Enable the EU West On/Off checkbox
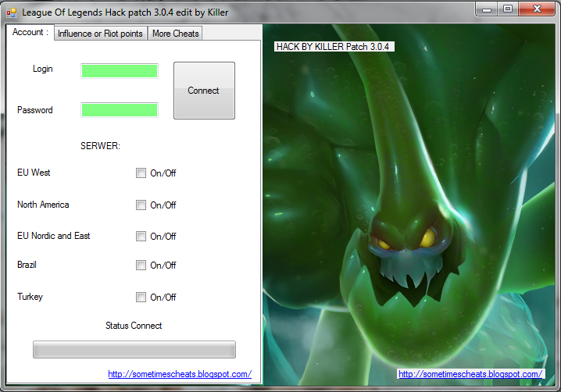This screenshot has height=392, width=561. (x=141, y=173)
